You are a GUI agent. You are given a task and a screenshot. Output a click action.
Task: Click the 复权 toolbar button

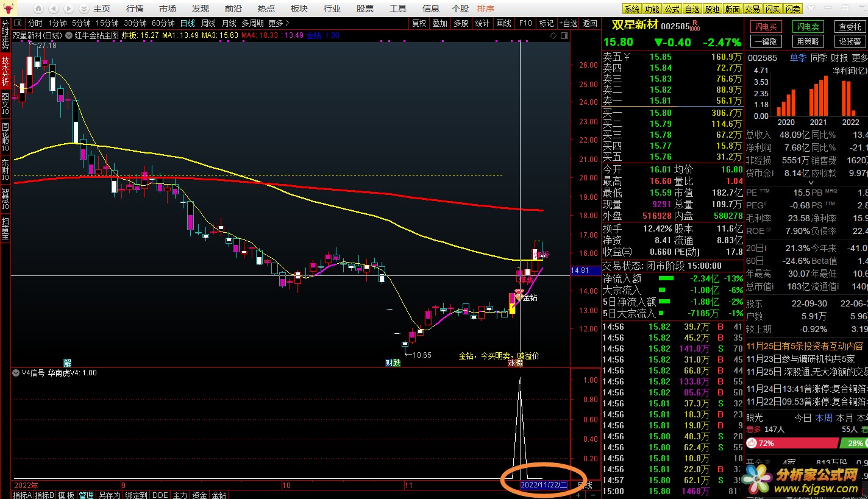click(419, 23)
